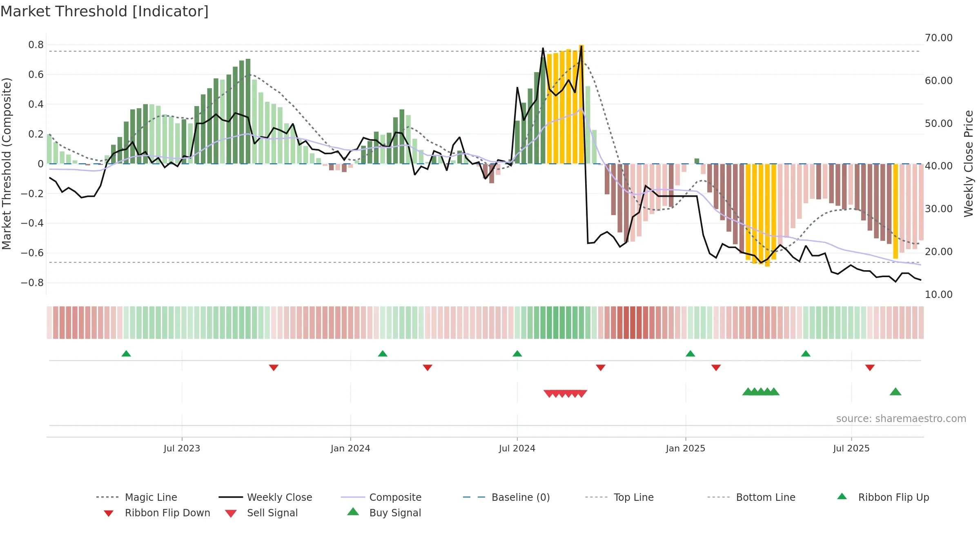Toggle Bottom Line legend entry
980x551 pixels.
[x=751, y=497]
